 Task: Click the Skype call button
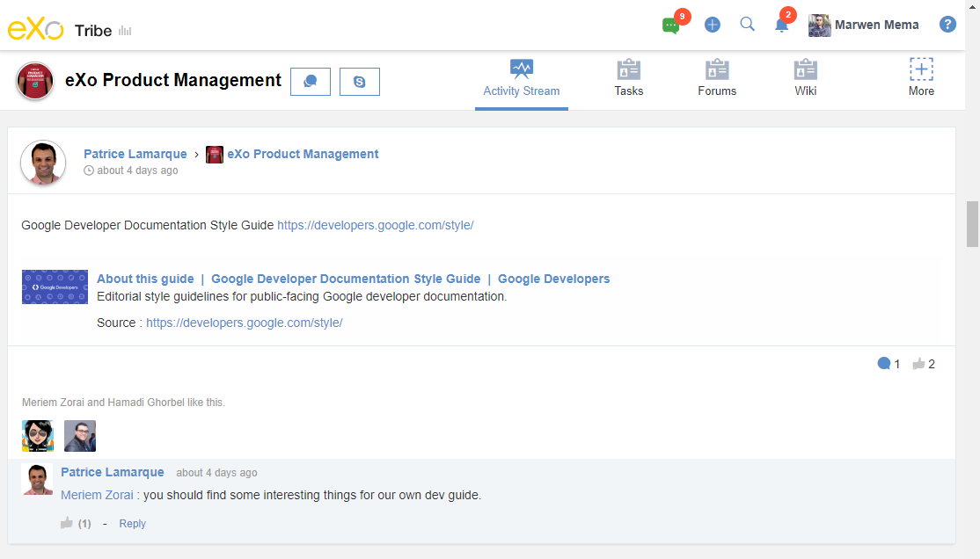(360, 82)
